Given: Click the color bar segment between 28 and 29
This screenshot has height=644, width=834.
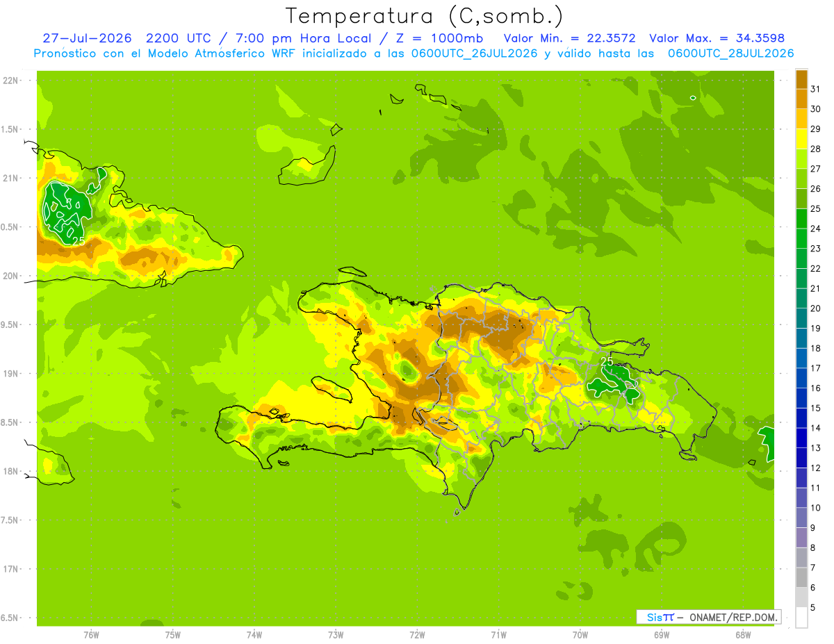Looking at the screenshot, I should (x=801, y=139).
